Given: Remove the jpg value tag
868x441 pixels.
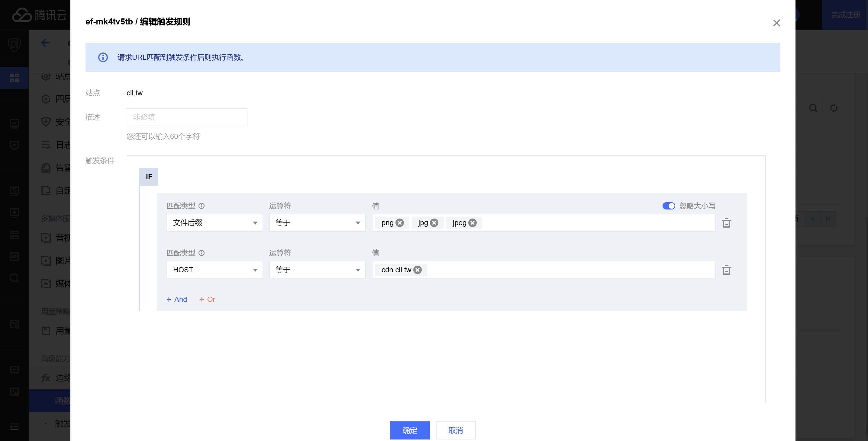Looking at the screenshot, I should 434,223.
